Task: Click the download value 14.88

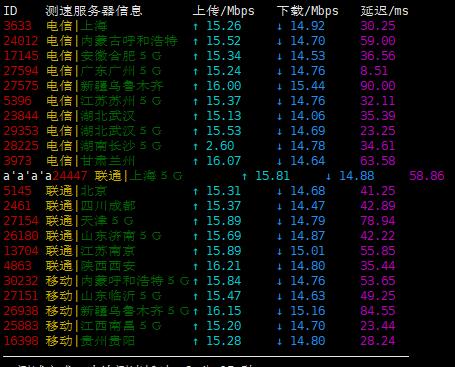Action: [356, 176]
